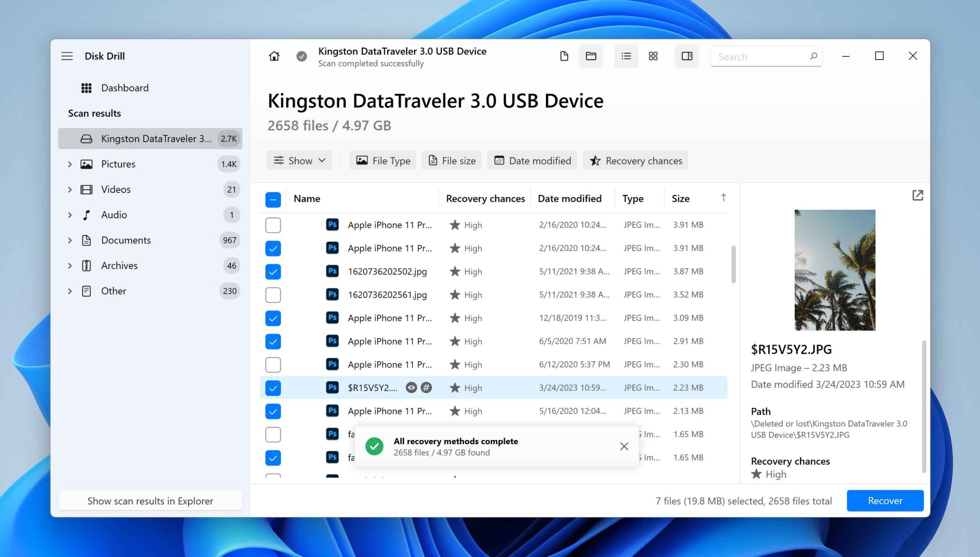This screenshot has height=557, width=980.
Task: Dismiss the all recovery methods complete notification
Action: [x=624, y=446]
